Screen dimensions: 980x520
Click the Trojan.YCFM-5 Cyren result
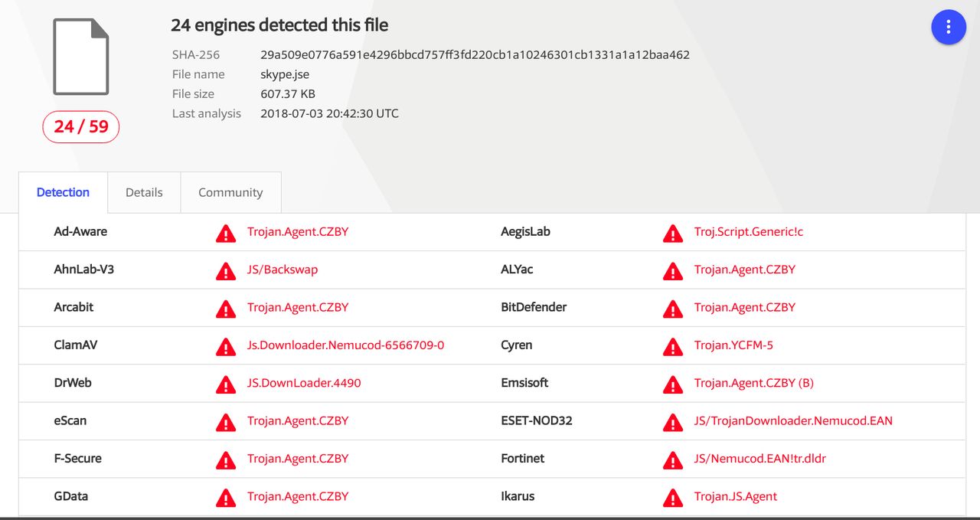(x=733, y=345)
